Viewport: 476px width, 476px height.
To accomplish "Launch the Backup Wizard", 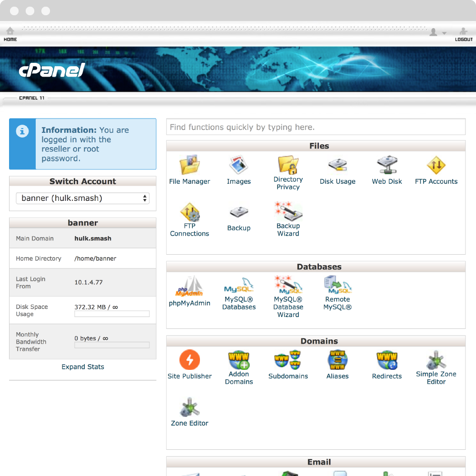I will [288, 212].
